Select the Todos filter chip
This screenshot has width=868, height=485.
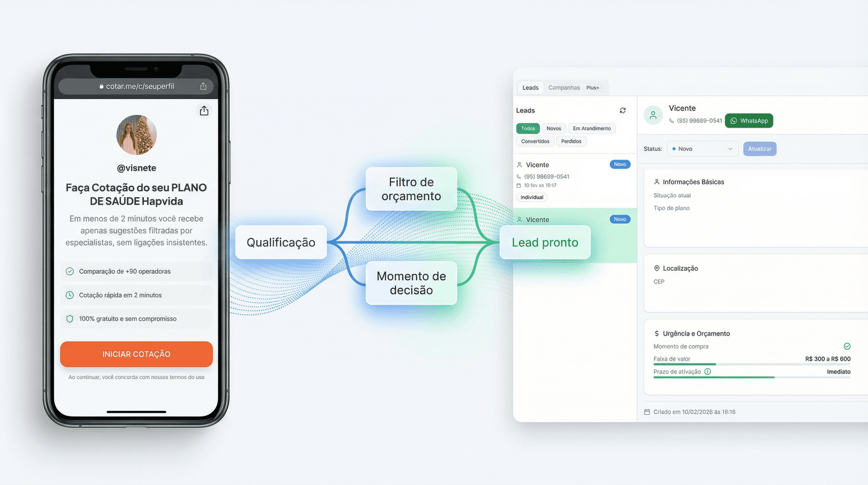(x=528, y=128)
